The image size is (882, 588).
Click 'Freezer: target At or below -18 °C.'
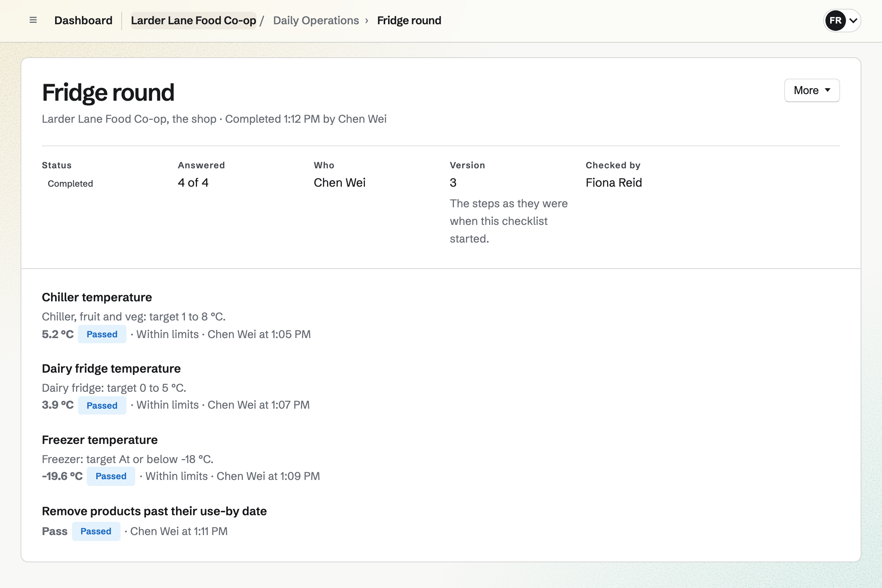point(128,459)
